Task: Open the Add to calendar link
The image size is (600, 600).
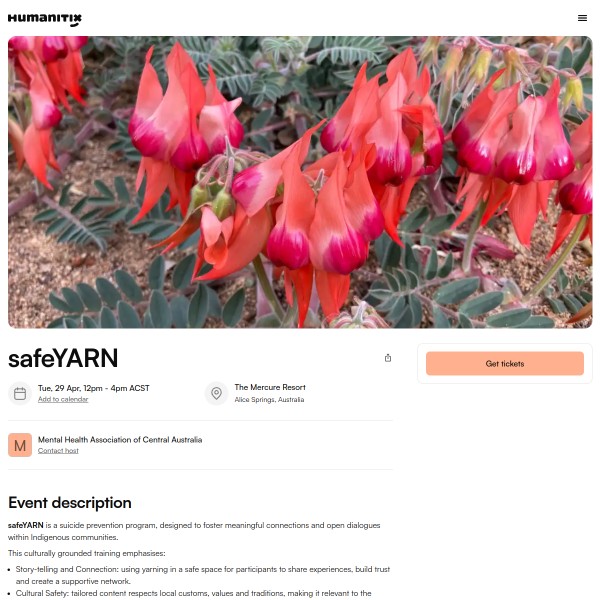Action: click(x=63, y=399)
